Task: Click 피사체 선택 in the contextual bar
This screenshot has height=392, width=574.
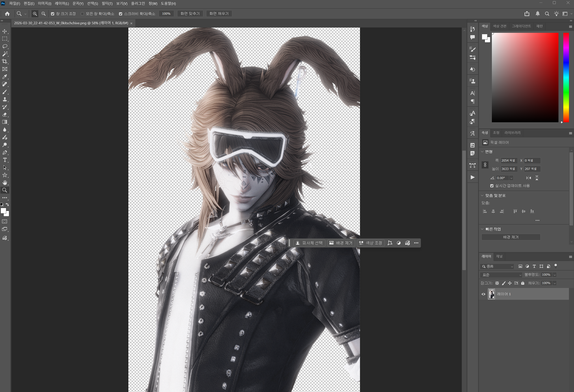Action: [309, 243]
